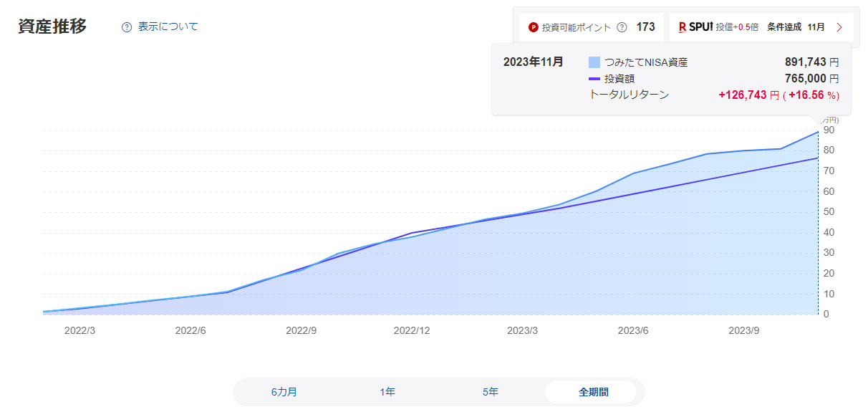868x407 pixels.
Task: Click the red P points icon
Action: [533, 27]
